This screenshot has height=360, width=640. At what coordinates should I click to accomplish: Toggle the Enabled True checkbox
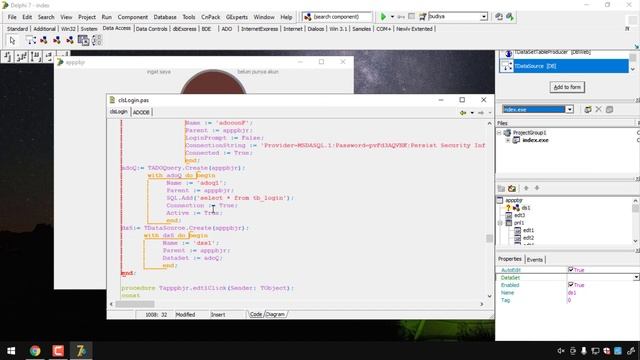(x=571, y=284)
